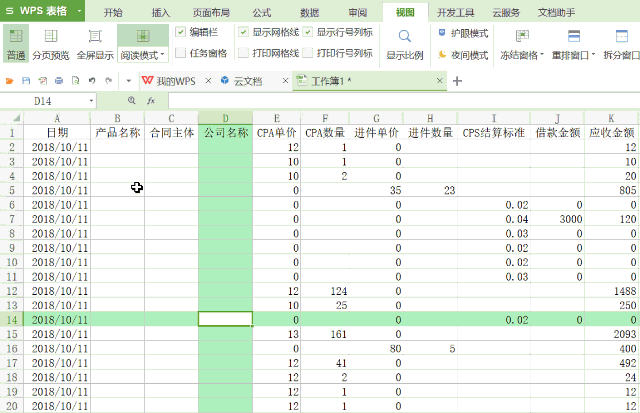Open 全屏显示 full screen view
The width and height of the screenshot is (640, 413).
(x=95, y=44)
